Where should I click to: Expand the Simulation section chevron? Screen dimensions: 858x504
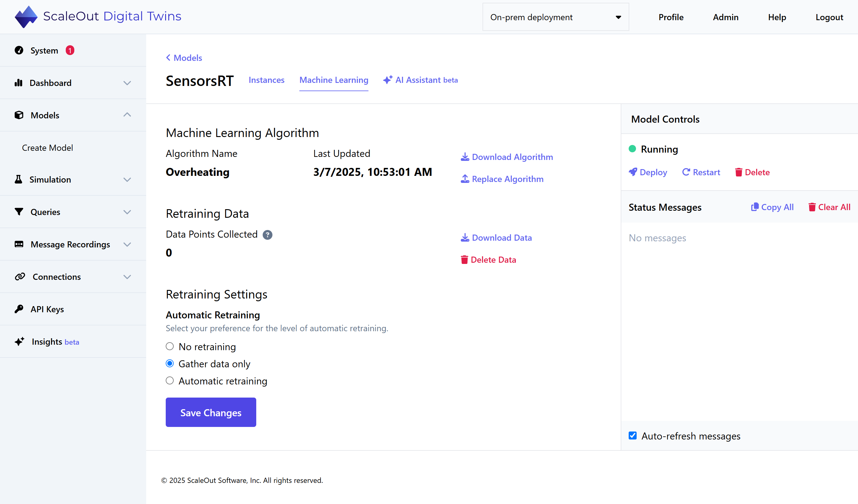pyautogui.click(x=127, y=180)
